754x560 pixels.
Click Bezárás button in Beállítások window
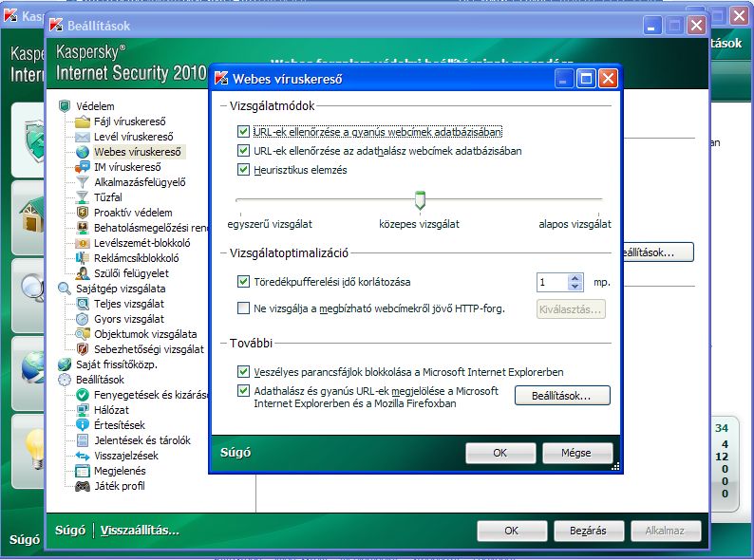click(588, 531)
